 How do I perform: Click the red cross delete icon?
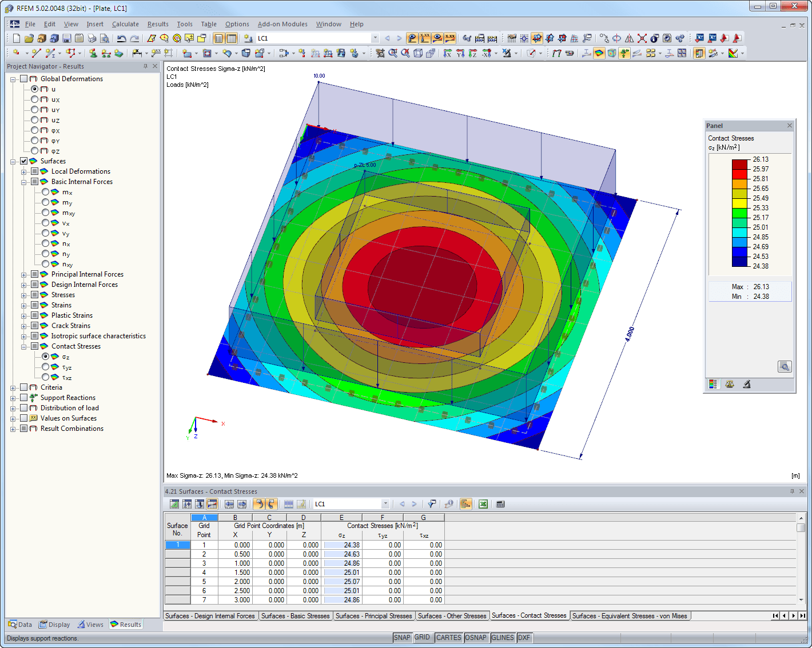pyautogui.click(x=642, y=38)
